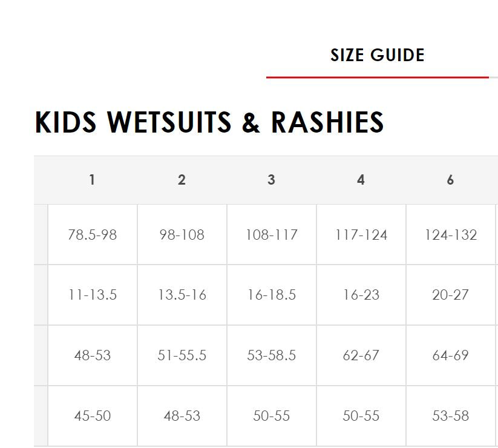
Task: Pick the 108-117 cell in the table
Action: point(272,234)
